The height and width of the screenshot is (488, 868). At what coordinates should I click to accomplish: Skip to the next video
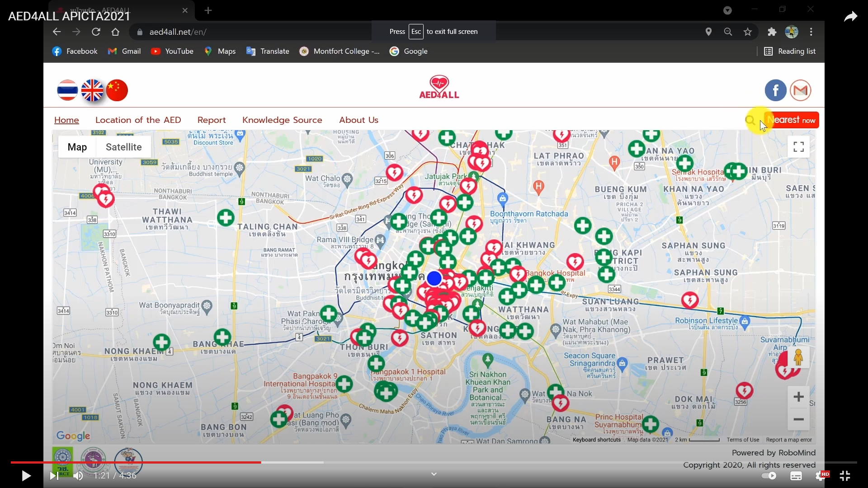coord(54,475)
